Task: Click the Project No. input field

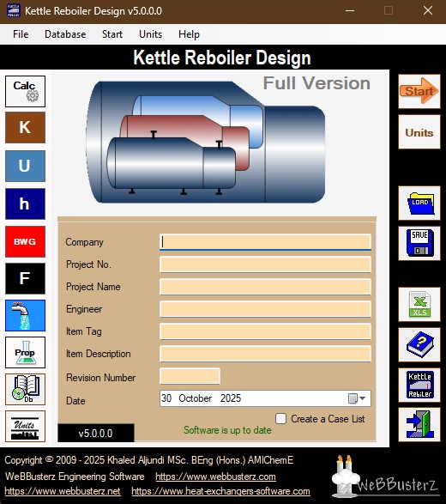Action: coord(265,264)
